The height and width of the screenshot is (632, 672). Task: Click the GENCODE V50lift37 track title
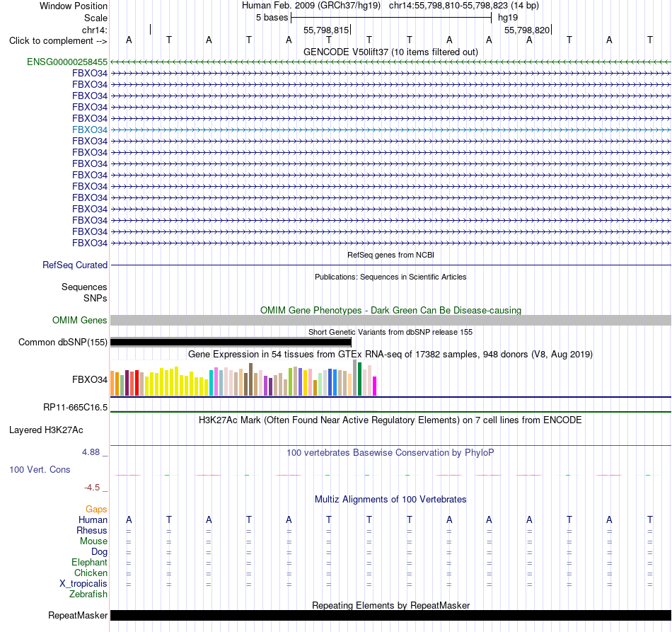[x=390, y=52]
